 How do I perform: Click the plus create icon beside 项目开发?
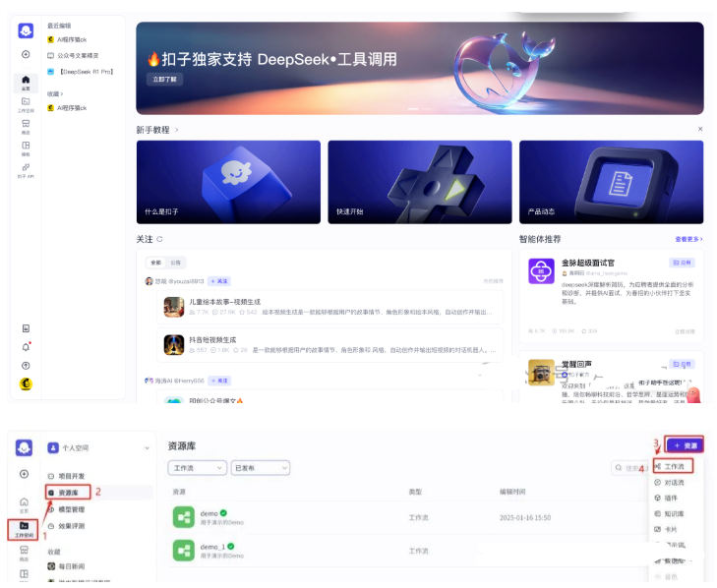point(24,474)
